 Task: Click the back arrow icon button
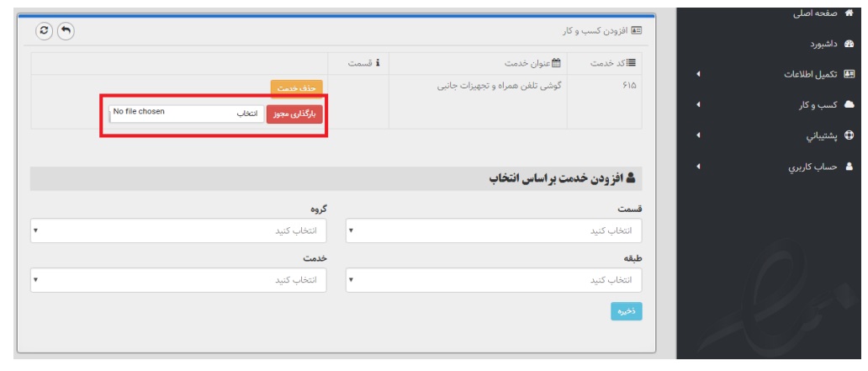[65, 31]
